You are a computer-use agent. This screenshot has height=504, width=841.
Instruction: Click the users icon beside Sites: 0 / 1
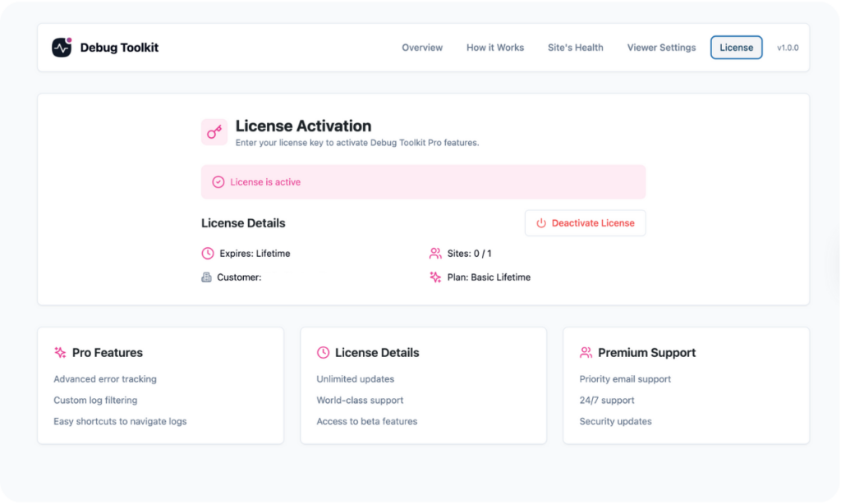[435, 253]
